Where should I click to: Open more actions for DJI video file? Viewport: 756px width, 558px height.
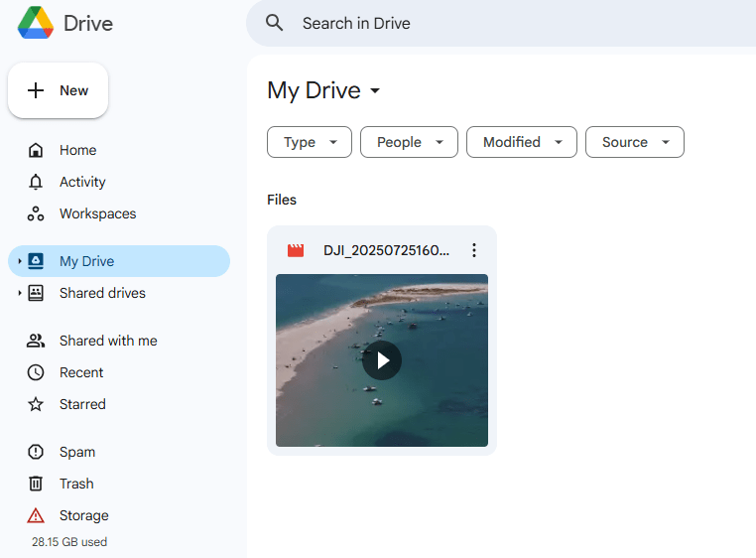pos(473,250)
